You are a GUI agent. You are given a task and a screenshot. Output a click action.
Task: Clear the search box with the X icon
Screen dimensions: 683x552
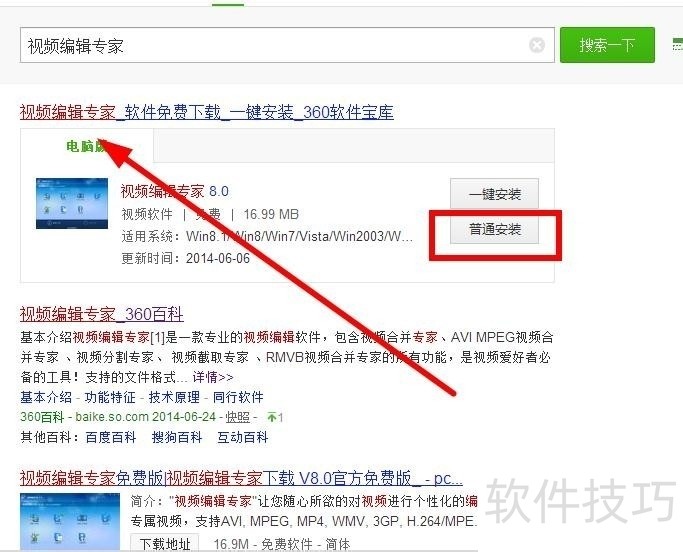tap(537, 45)
